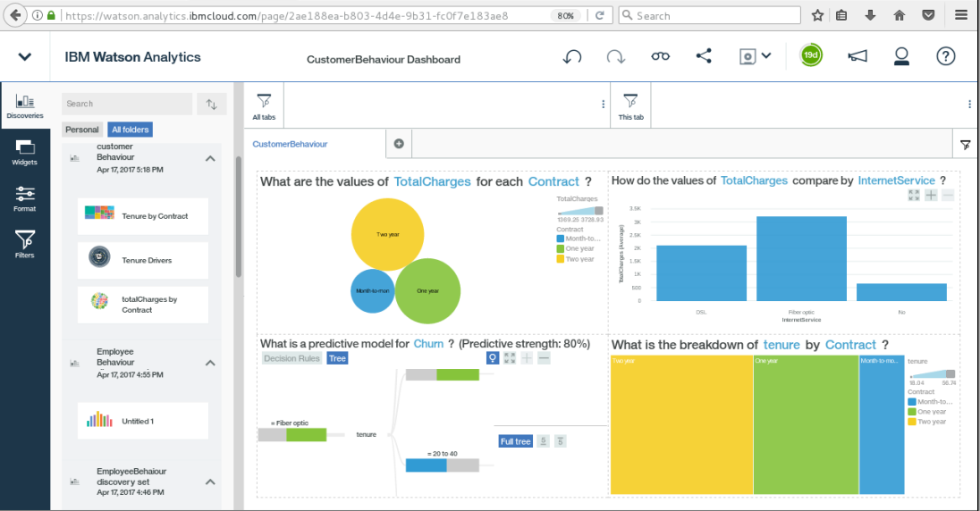Click tenure link in breakdown title
The width and height of the screenshot is (980, 511).
tap(781, 345)
